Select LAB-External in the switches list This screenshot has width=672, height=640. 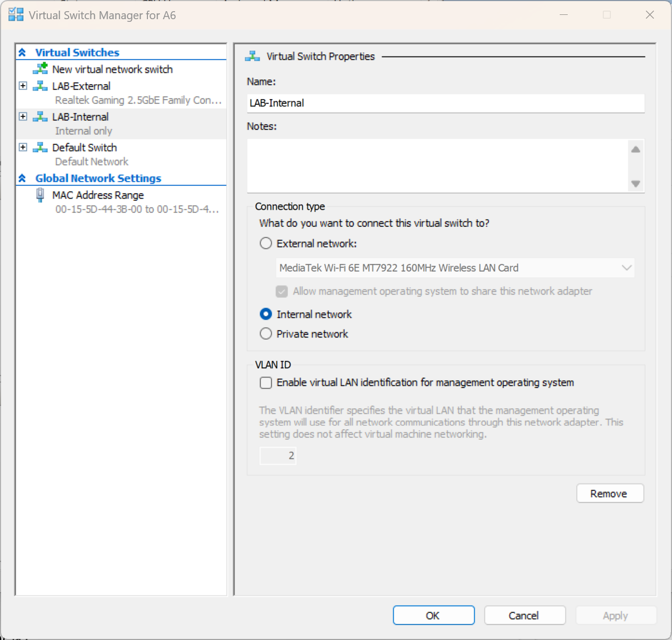(81, 86)
